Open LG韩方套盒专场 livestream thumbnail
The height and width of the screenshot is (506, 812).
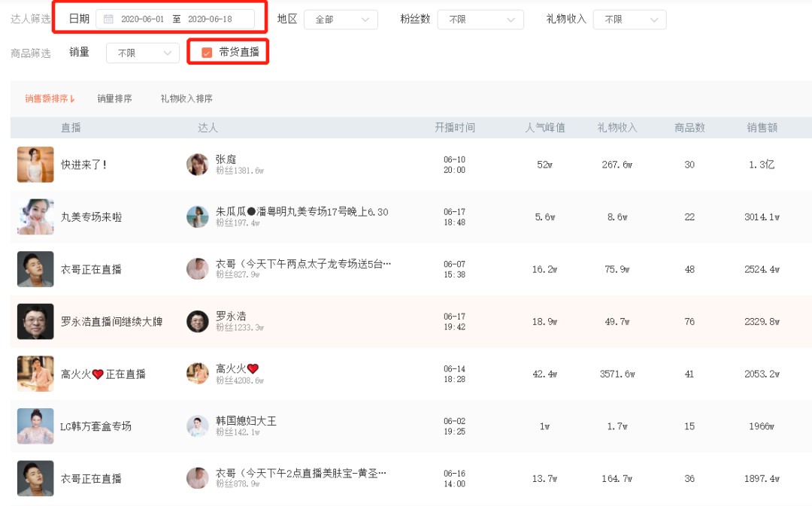pos(35,426)
